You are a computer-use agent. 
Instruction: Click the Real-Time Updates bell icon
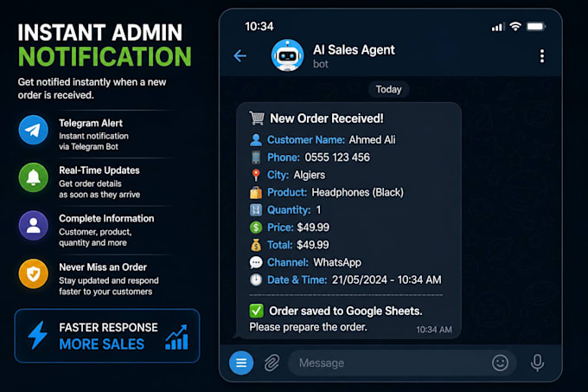click(34, 177)
